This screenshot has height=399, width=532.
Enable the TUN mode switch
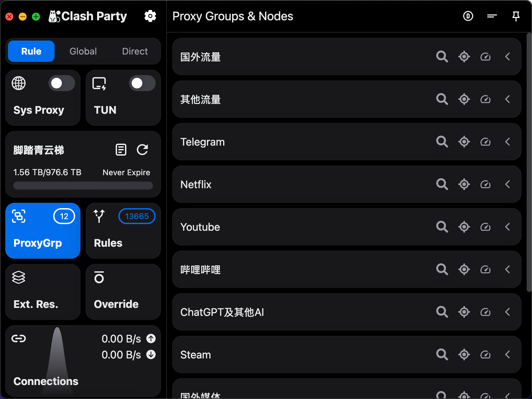click(x=142, y=83)
